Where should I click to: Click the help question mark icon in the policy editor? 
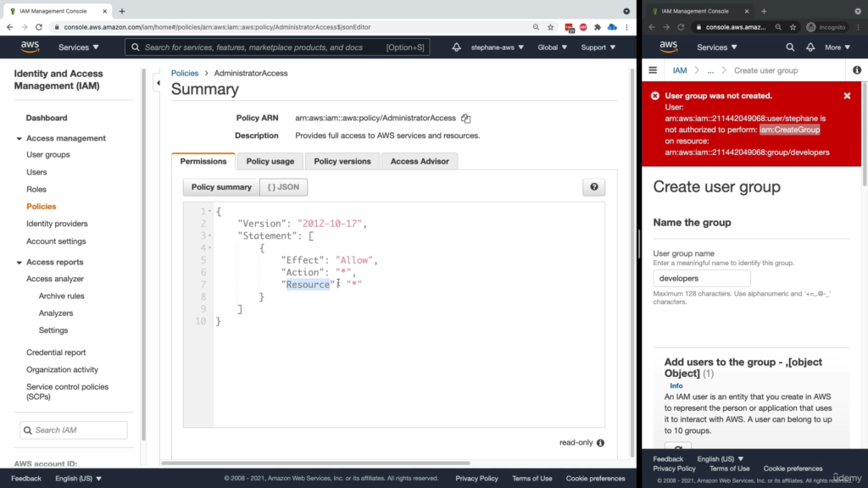click(593, 187)
